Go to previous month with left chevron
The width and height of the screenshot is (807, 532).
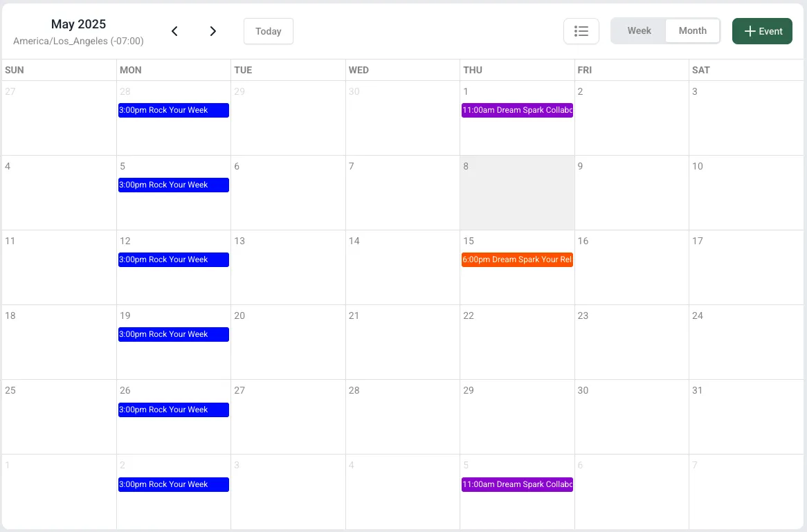tap(174, 31)
